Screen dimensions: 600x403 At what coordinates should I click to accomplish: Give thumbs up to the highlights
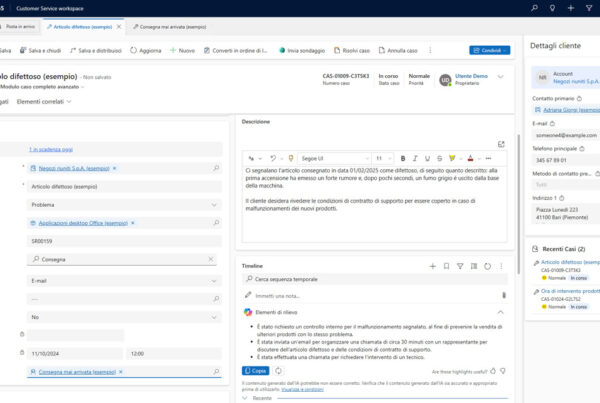(493, 371)
